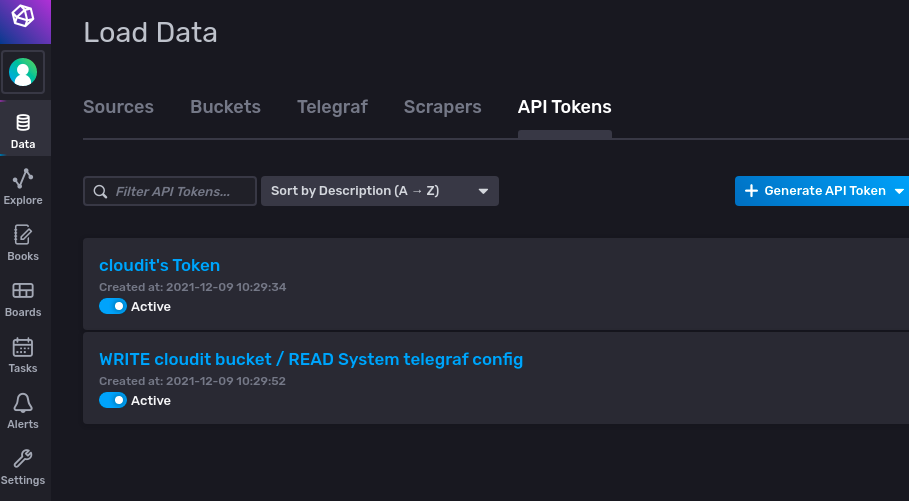Open the user account avatar
This screenshot has height=501, width=909.
tap(23, 72)
